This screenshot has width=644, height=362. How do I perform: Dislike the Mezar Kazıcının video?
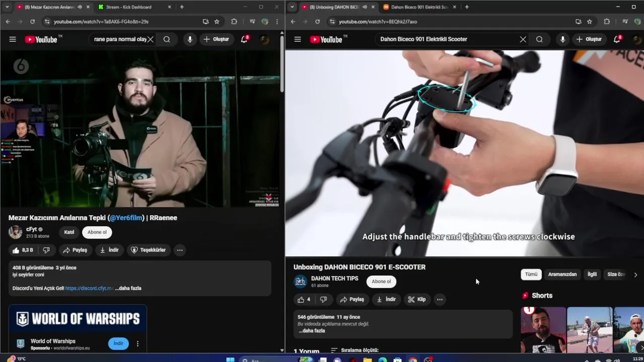[x=46, y=250]
